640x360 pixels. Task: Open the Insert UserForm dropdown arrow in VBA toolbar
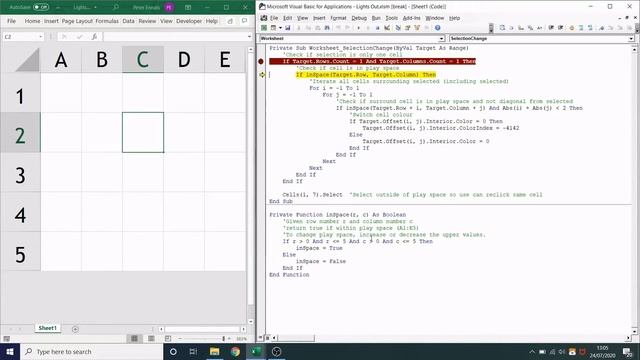point(280,28)
